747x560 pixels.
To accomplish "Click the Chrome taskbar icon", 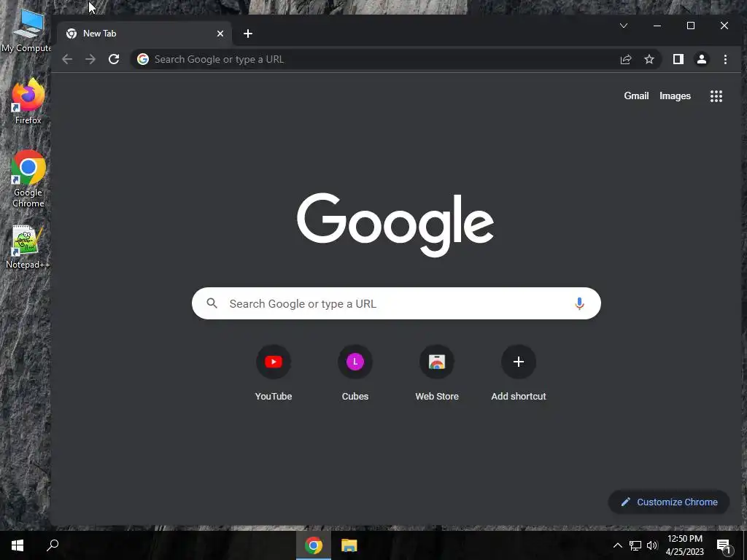I will point(314,545).
